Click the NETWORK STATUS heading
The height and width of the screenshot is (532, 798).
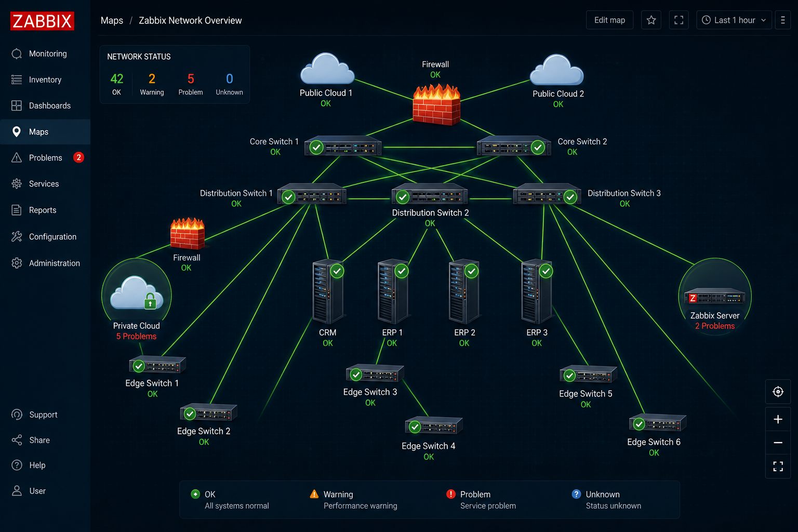[x=139, y=57]
